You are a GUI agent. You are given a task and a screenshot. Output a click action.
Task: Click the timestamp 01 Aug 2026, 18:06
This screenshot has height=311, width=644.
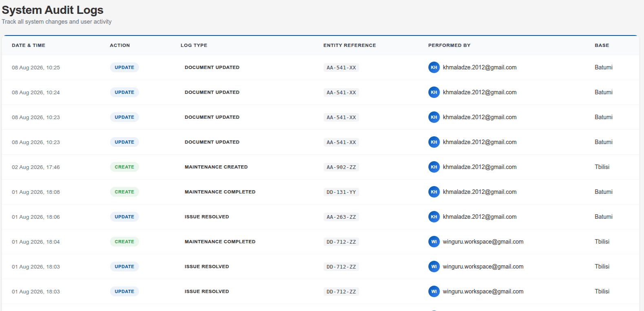36,217
